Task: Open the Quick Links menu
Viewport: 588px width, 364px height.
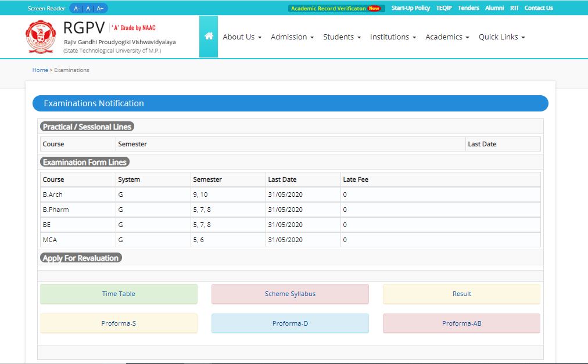Action: click(501, 37)
